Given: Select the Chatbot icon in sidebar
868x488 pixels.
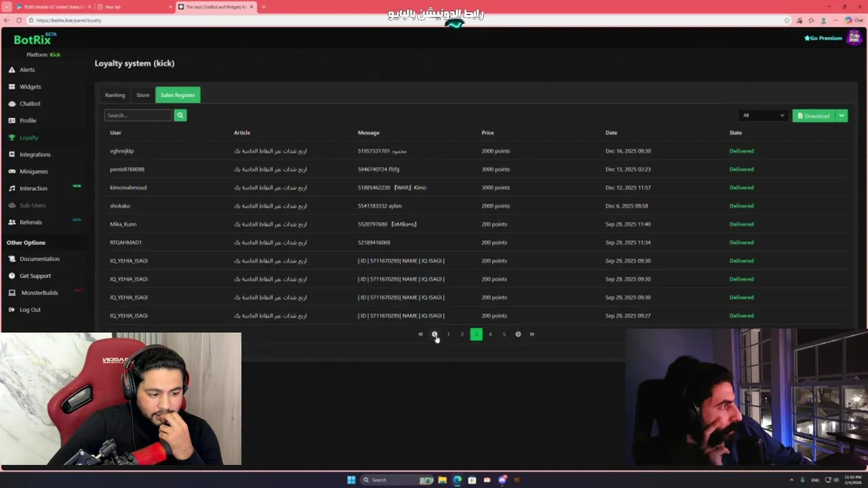Looking at the screenshot, I should (12, 104).
